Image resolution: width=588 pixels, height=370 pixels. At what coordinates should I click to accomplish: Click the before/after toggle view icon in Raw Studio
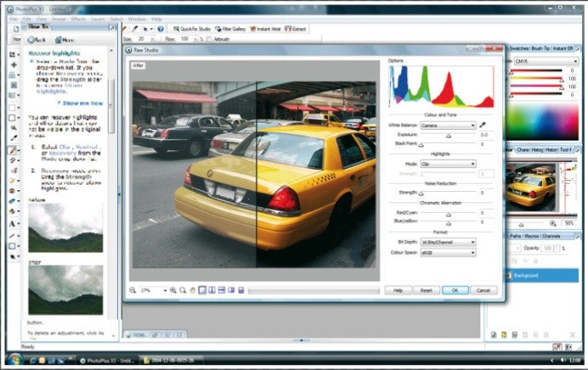click(231, 290)
